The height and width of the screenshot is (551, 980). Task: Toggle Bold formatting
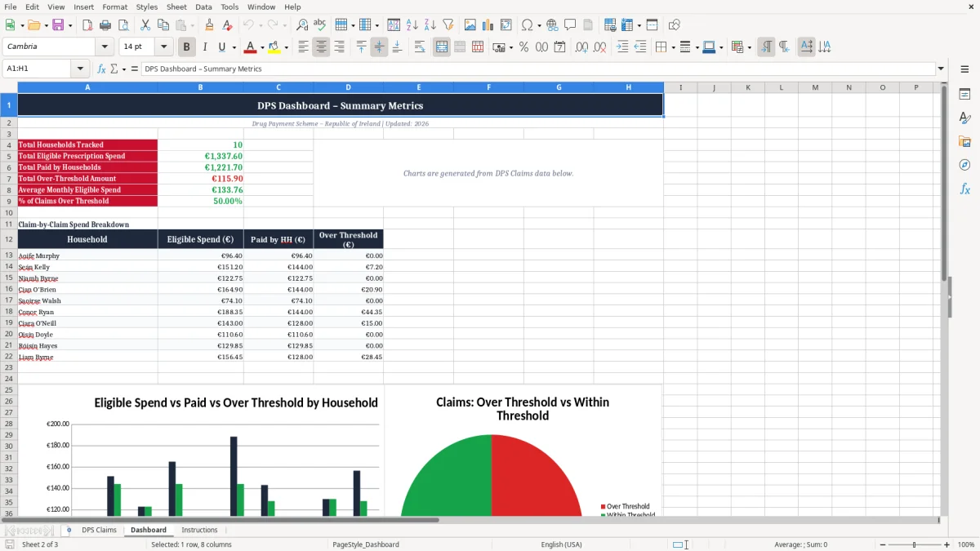186,47
